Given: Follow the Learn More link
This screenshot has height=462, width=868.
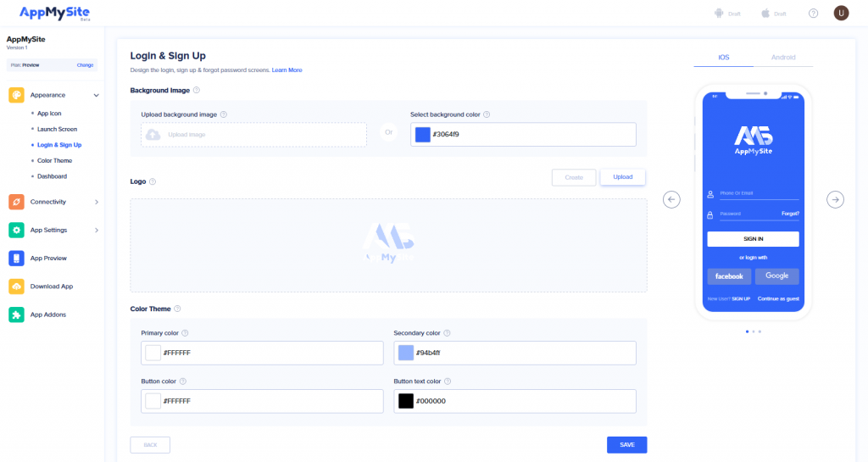Looking at the screenshot, I should tap(287, 70).
